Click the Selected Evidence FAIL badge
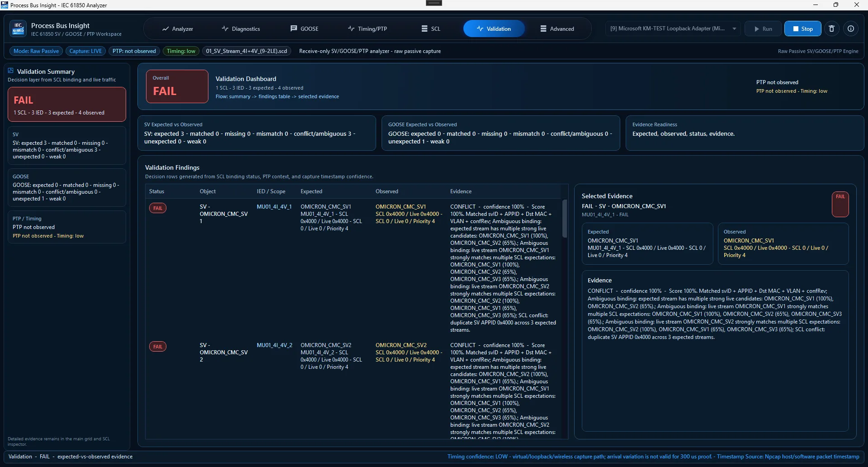This screenshot has height=467, width=868. (x=840, y=204)
